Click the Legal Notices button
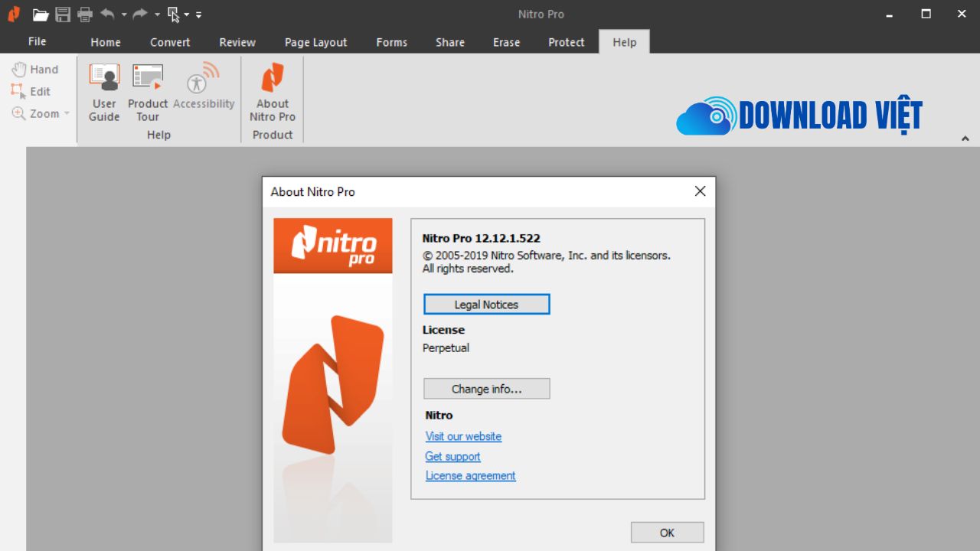This screenshot has width=980, height=551. coord(487,305)
